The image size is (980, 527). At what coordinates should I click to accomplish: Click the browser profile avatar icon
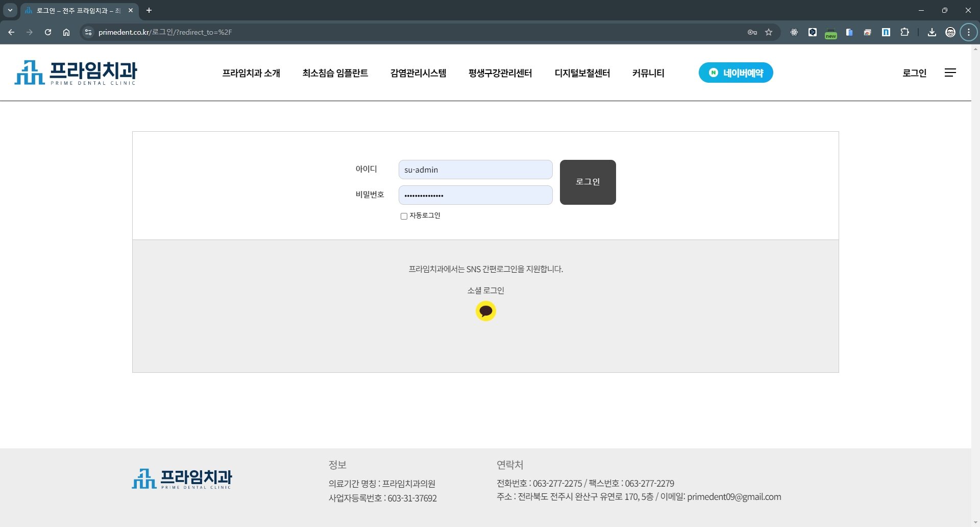(950, 32)
